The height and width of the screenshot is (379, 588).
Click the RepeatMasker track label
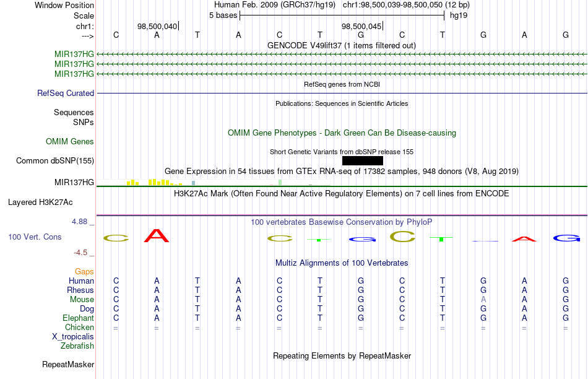[68, 364]
